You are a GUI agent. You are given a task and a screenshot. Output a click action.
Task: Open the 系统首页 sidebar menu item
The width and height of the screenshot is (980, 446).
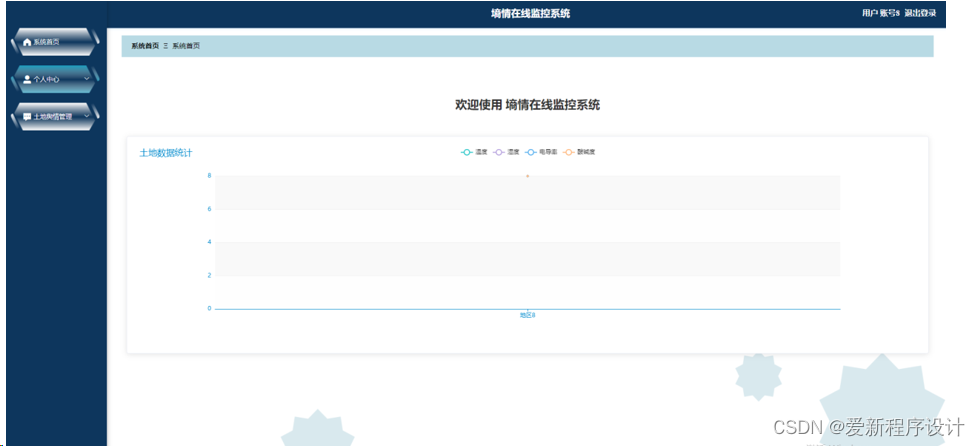(x=54, y=42)
